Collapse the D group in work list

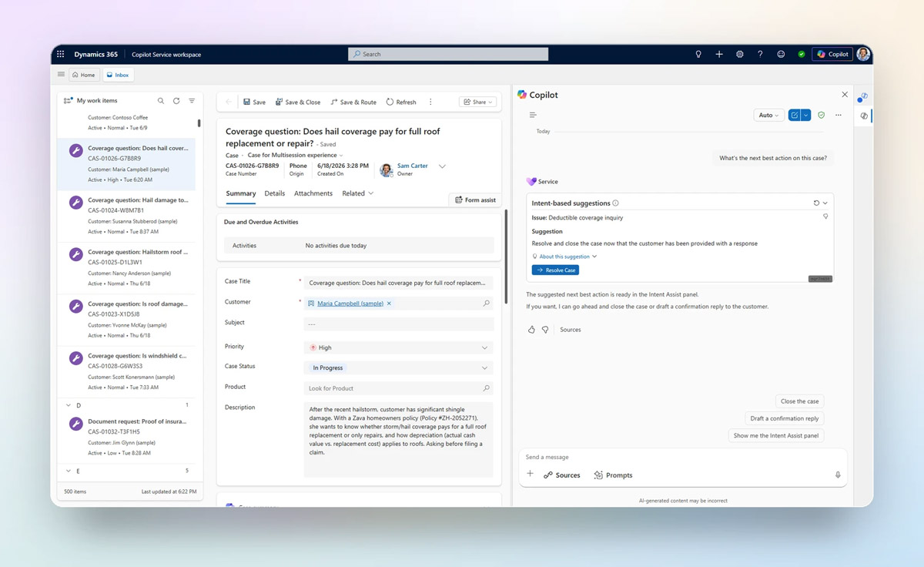coord(69,405)
